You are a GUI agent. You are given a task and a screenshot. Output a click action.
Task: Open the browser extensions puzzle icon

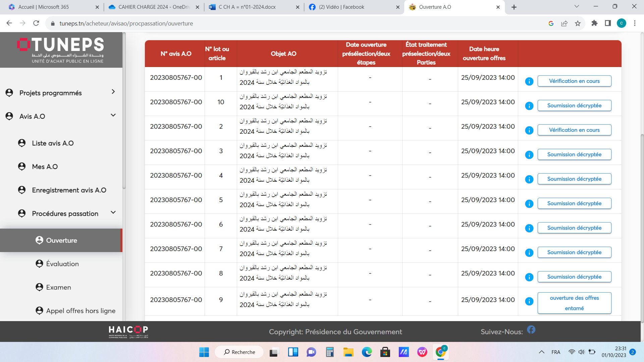tap(594, 23)
